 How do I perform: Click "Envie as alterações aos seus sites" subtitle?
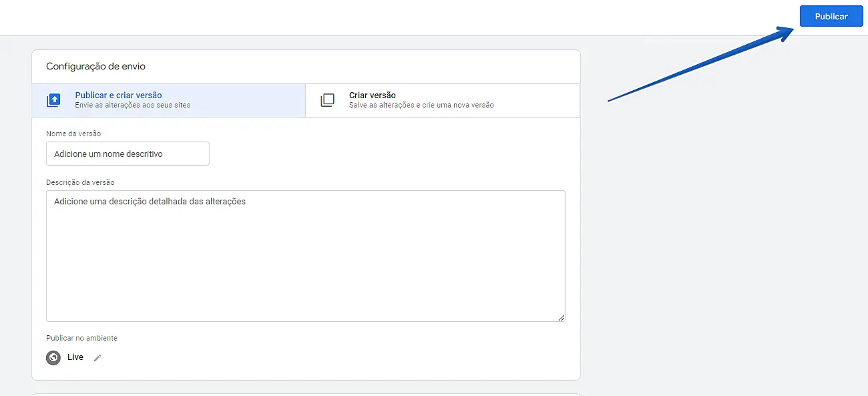[x=132, y=106]
